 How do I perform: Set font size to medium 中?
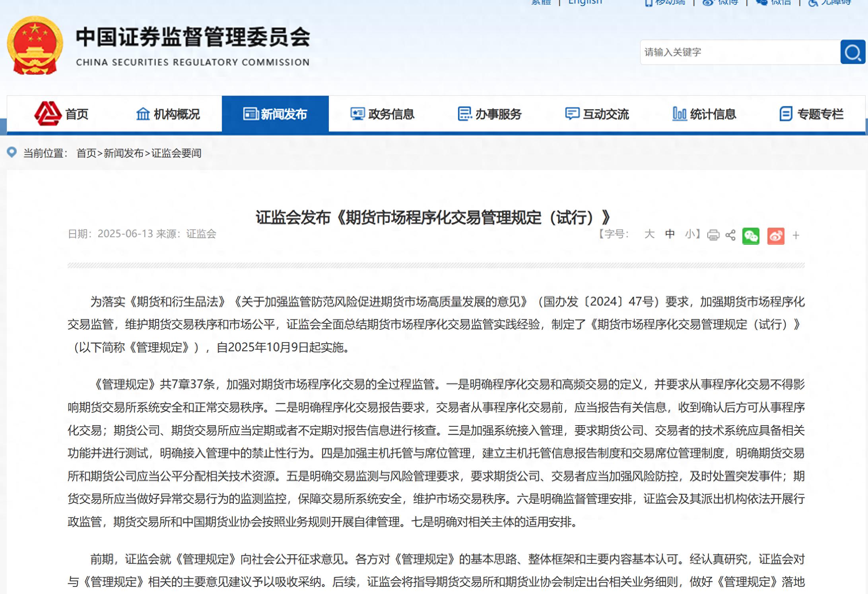click(670, 234)
